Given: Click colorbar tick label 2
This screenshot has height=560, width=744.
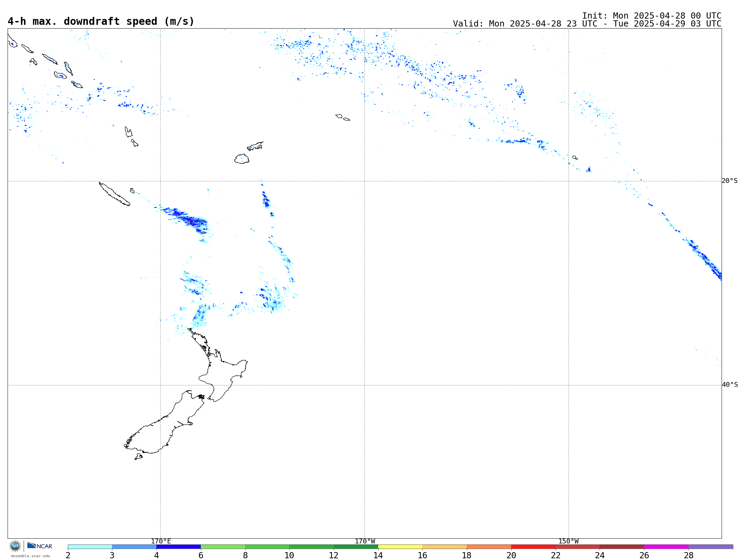Looking at the screenshot, I should point(68,555).
